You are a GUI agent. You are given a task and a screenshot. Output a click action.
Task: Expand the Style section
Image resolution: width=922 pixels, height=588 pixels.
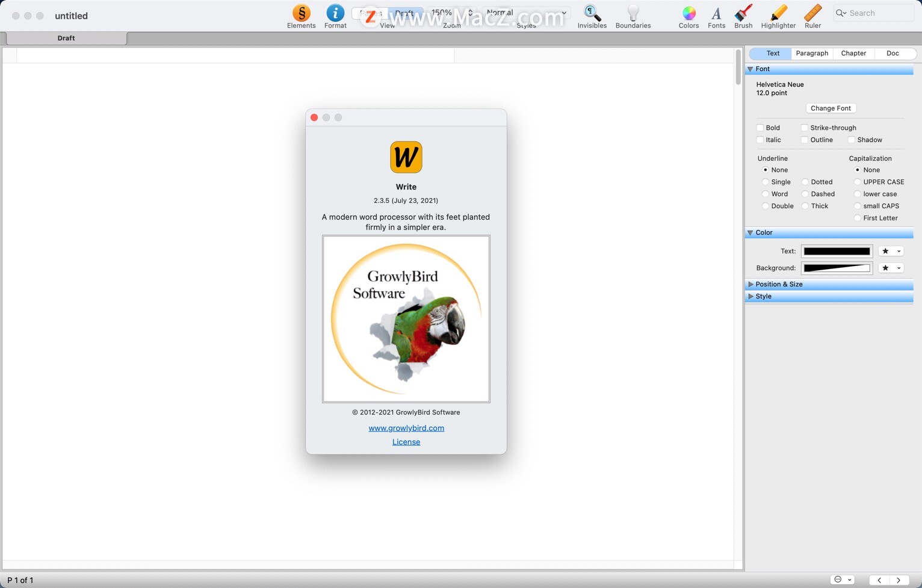(x=750, y=296)
